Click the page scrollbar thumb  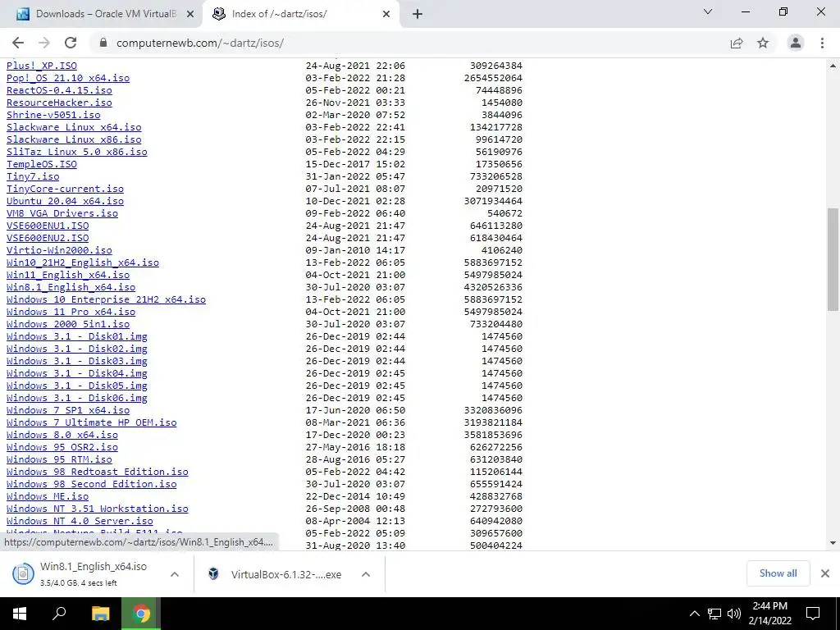coord(833,259)
